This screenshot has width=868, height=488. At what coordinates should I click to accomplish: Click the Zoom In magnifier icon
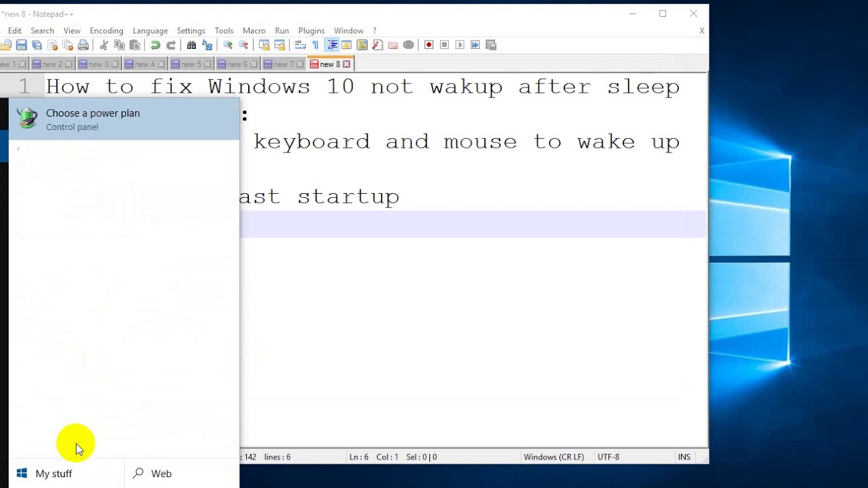[x=228, y=45]
